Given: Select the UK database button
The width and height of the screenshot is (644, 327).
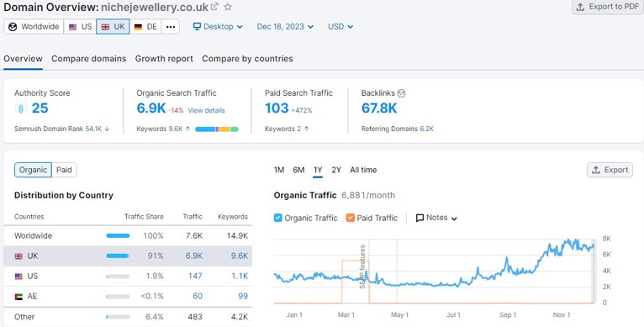Looking at the screenshot, I should [x=113, y=27].
